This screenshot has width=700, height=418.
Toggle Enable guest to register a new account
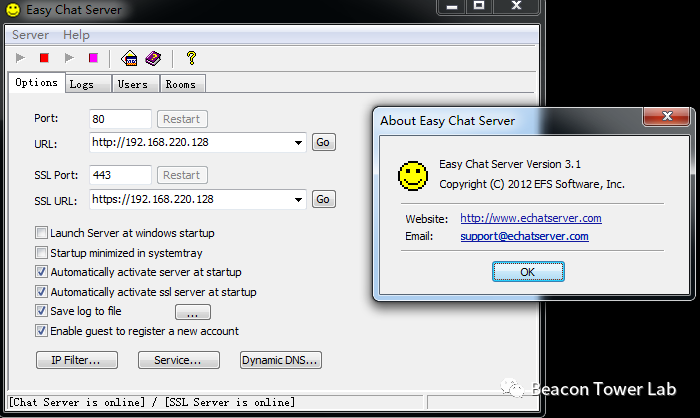point(41,331)
